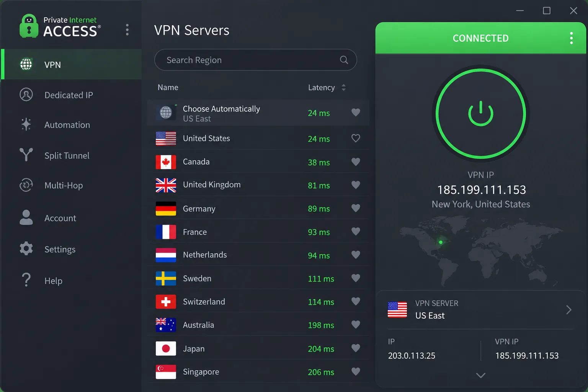Open the Dedicated IP section
Image resolution: width=588 pixels, height=392 pixels.
point(72,95)
